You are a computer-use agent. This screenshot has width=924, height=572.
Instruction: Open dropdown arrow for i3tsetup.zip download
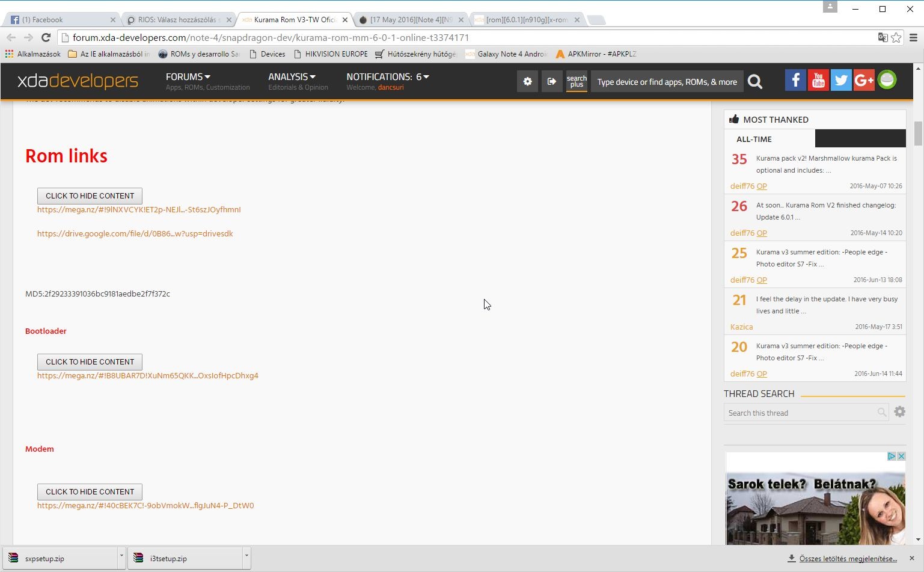(246, 558)
